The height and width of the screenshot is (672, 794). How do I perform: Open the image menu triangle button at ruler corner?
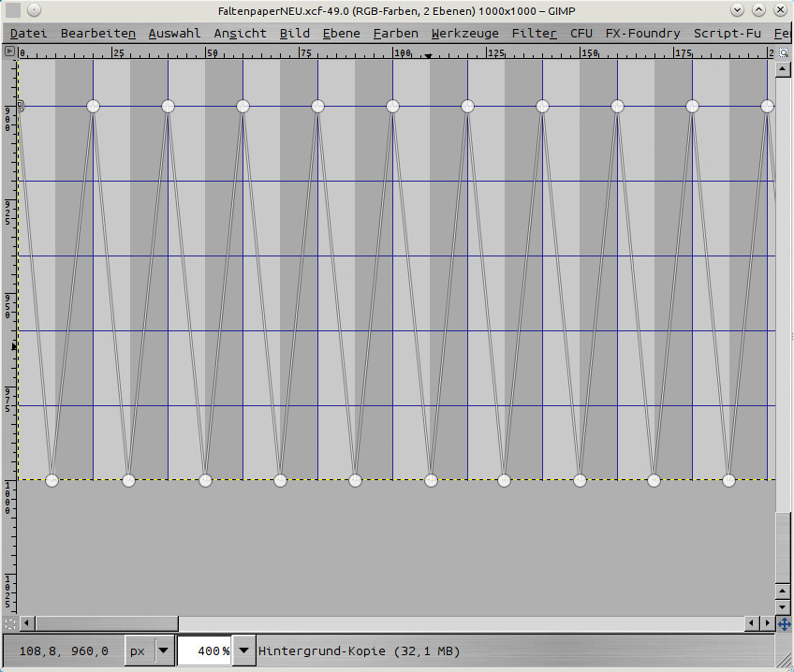point(10,52)
